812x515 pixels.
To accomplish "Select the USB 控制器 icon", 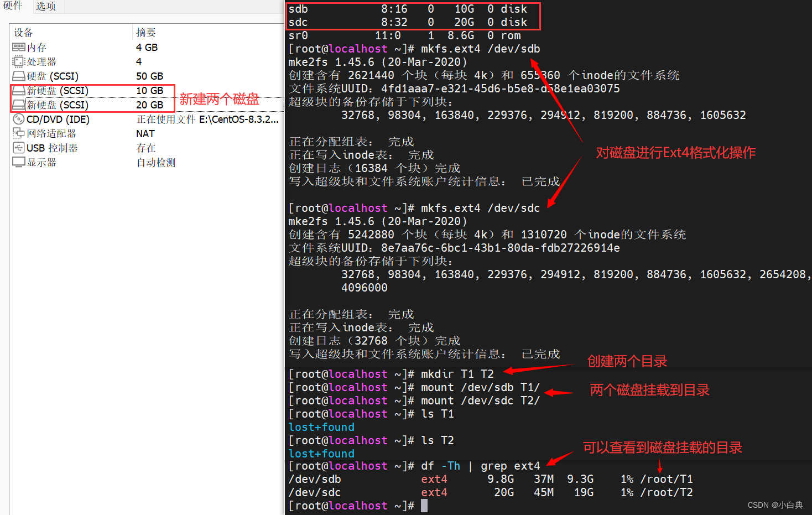I will pos(19,148).
